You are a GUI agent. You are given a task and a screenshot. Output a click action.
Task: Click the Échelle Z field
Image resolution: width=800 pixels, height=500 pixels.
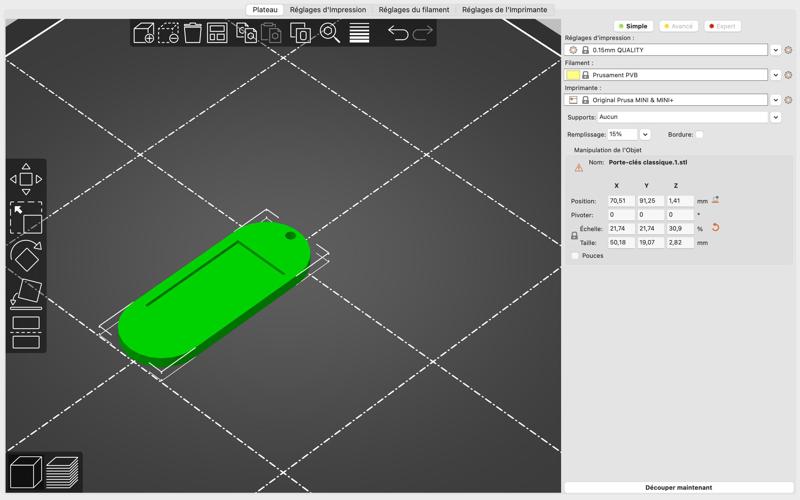[x=680, y=229]
